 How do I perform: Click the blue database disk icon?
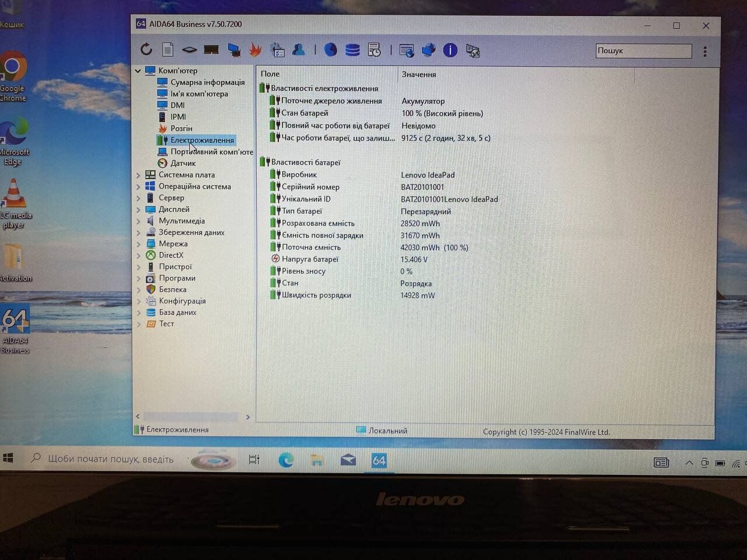[x=352, y=50]
